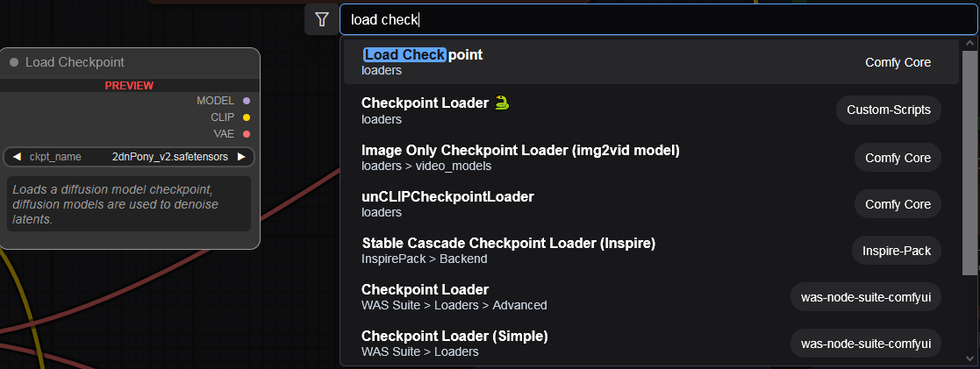Screen dimensions: 980x369
Task: Toggle the Load Checkpoint node collapse dot
Action: (x=14, y=62)
